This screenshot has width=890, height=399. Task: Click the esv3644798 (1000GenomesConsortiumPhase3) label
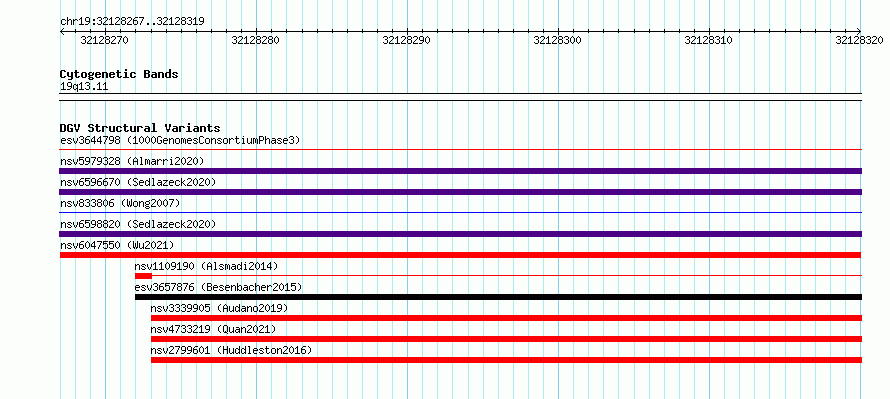180,140
